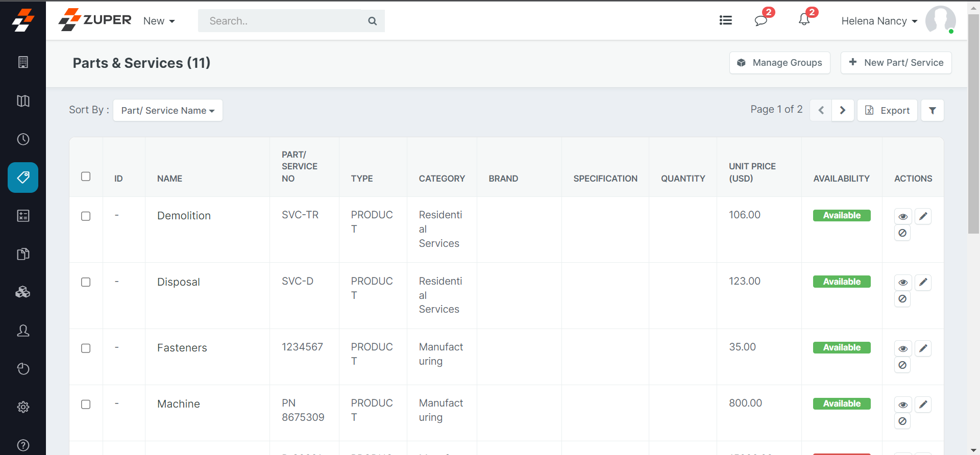Open the clock icon in sidebar

[x=23, y=139]
